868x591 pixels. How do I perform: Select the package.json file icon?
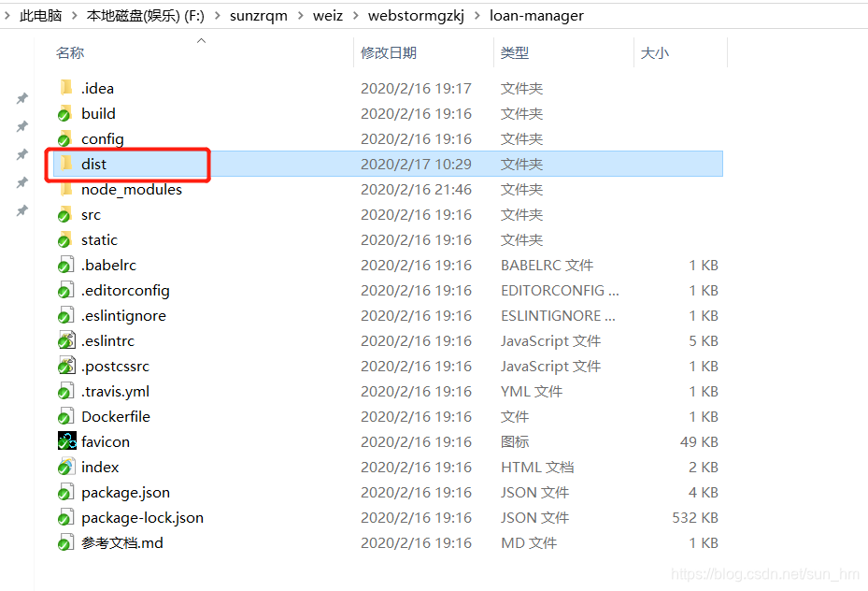(66, 492)
